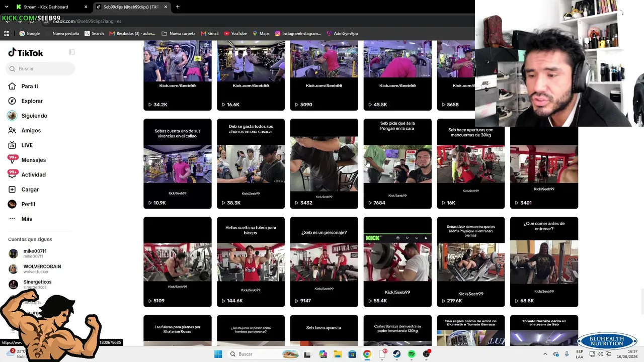The height and width of the screenshot is (362, 644).
Task: Open the Windows Start menu
Action: (x=218, y=354)
